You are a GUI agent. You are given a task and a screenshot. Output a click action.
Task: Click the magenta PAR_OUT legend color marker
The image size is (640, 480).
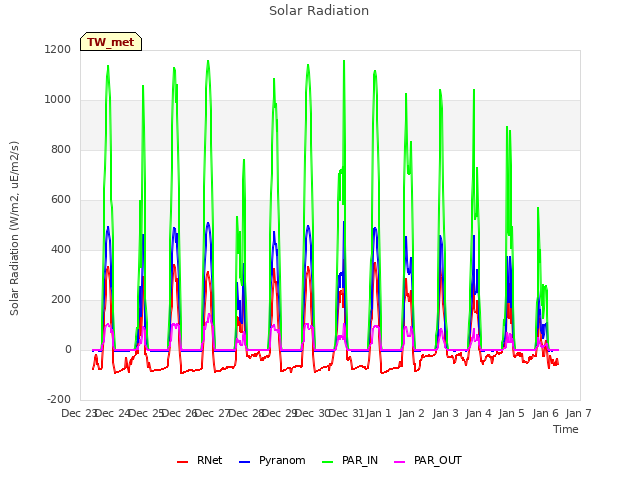[x=400, y=462]
